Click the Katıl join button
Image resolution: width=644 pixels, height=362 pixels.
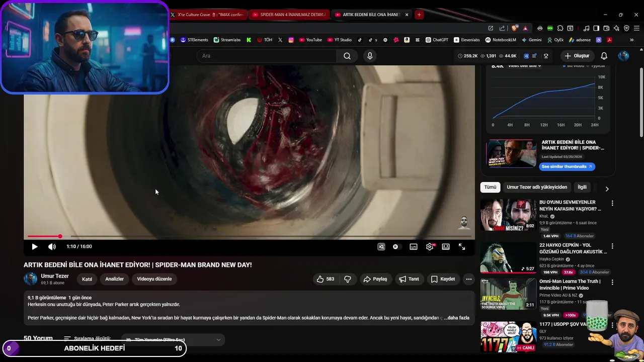[87, 279]
